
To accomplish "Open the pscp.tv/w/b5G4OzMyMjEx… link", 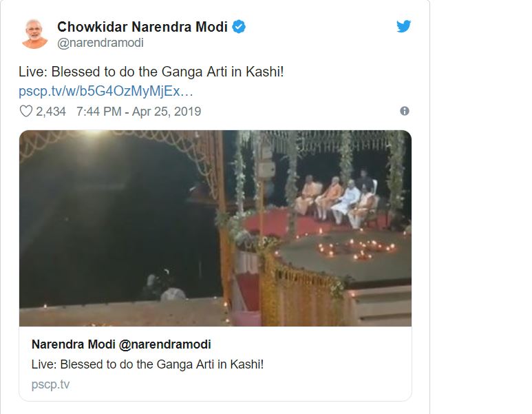I will tap(106, 91).
